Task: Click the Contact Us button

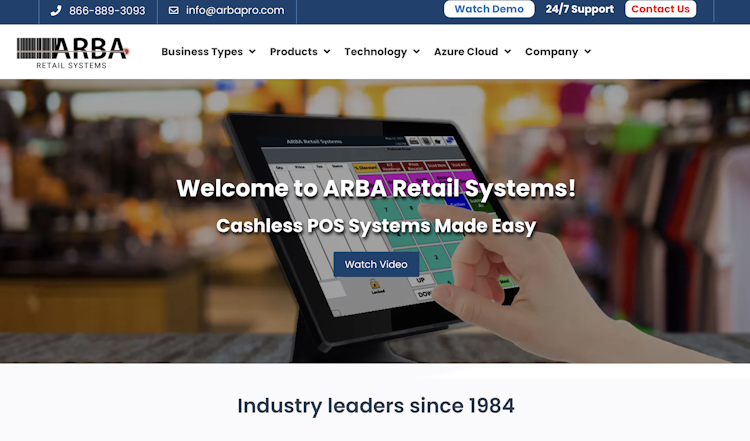Action: pos(660,9)
